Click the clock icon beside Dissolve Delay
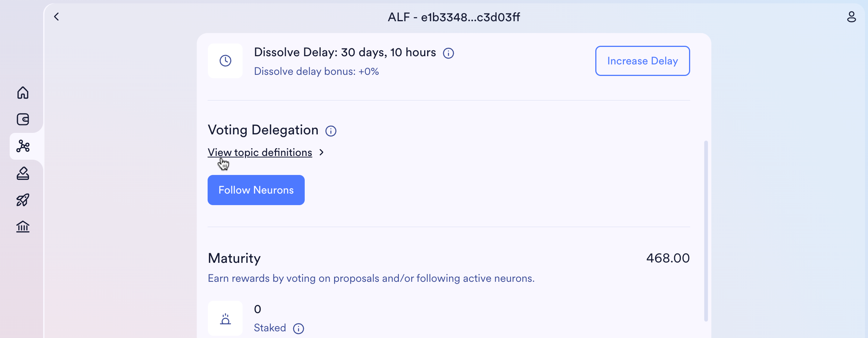 225,61
